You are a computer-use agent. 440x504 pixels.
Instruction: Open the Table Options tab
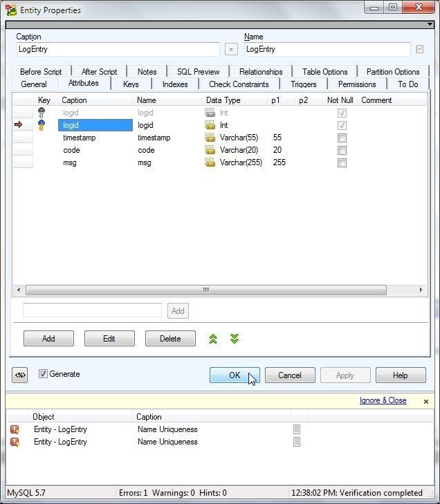point(325,72)
